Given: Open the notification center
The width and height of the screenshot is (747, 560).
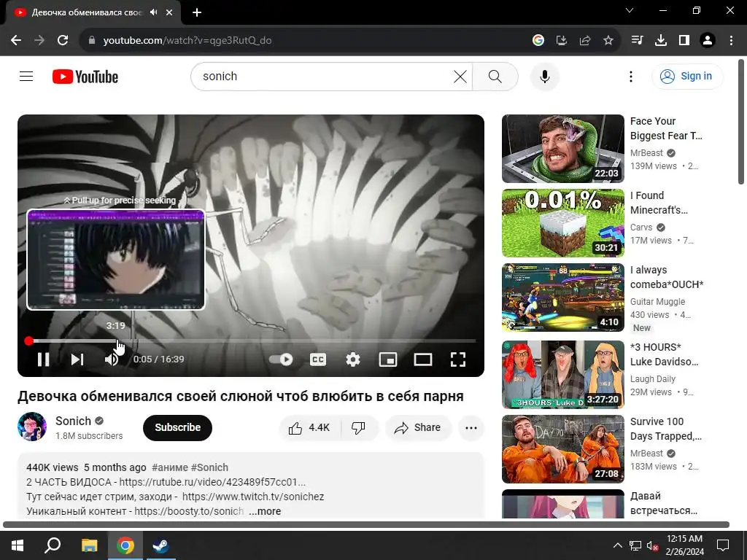Looking at the screenshot, I should point(723,545).
